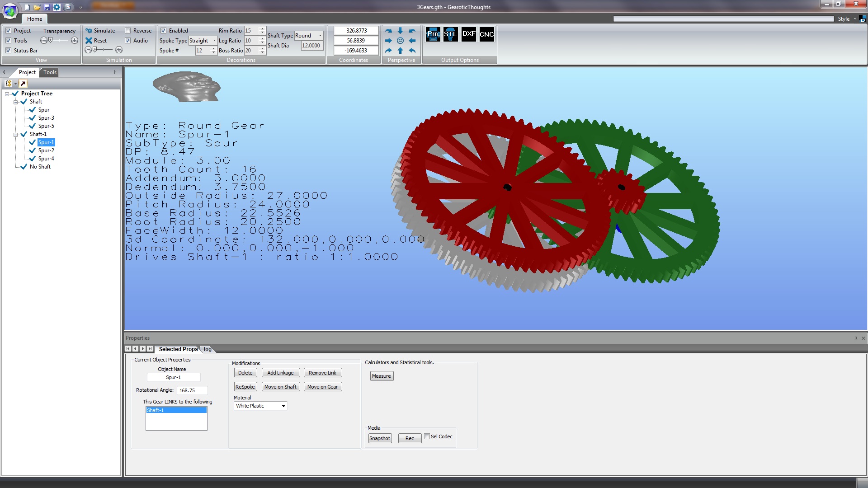
Task: Switch to the Tools panel tab
Action: (x=50, y=72)
